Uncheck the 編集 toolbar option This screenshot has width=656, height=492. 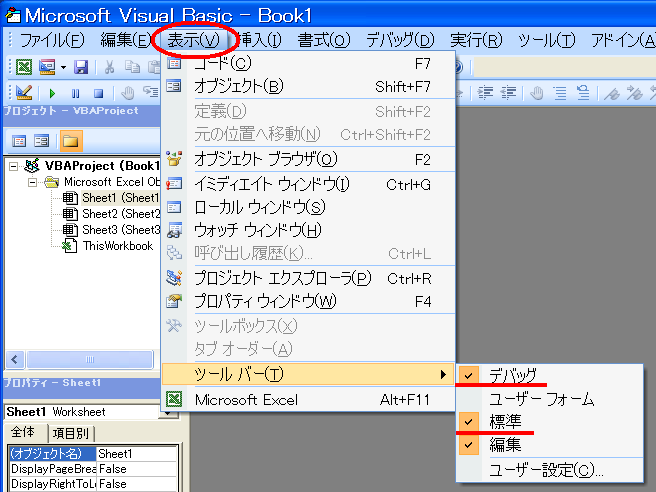(x=550, y=445)
